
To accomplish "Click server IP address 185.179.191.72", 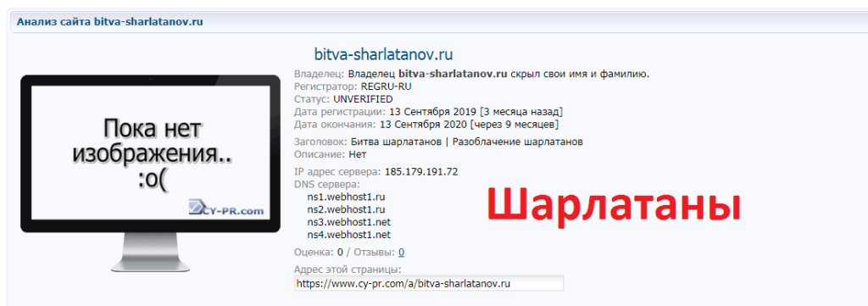I will [421, 171].
